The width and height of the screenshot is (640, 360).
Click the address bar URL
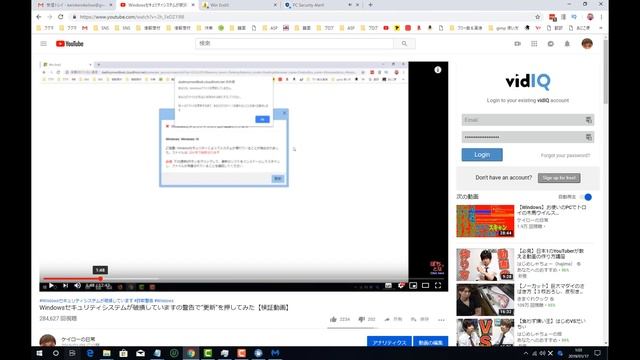coord(132,17)
